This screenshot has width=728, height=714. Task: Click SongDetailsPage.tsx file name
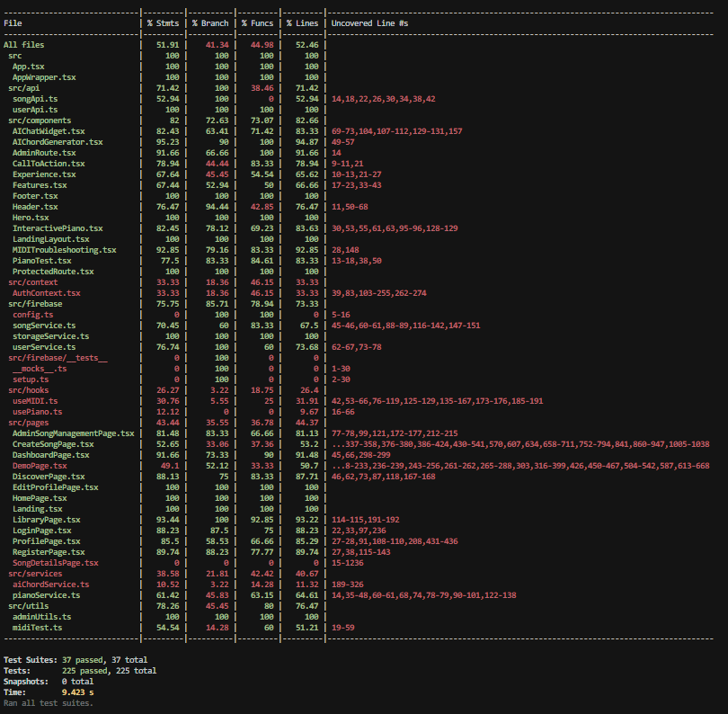click(55, 563)
